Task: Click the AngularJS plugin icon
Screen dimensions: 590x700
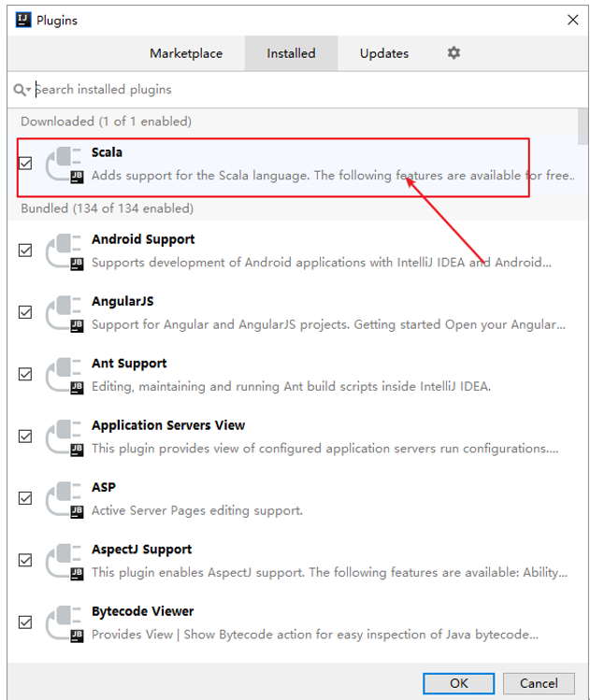Action: click(x=65, y=313)
